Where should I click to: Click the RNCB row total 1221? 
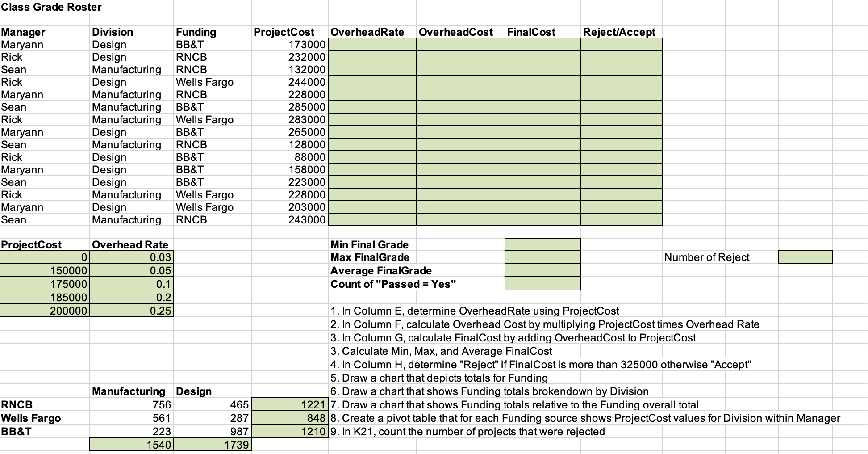coord(290,405)
